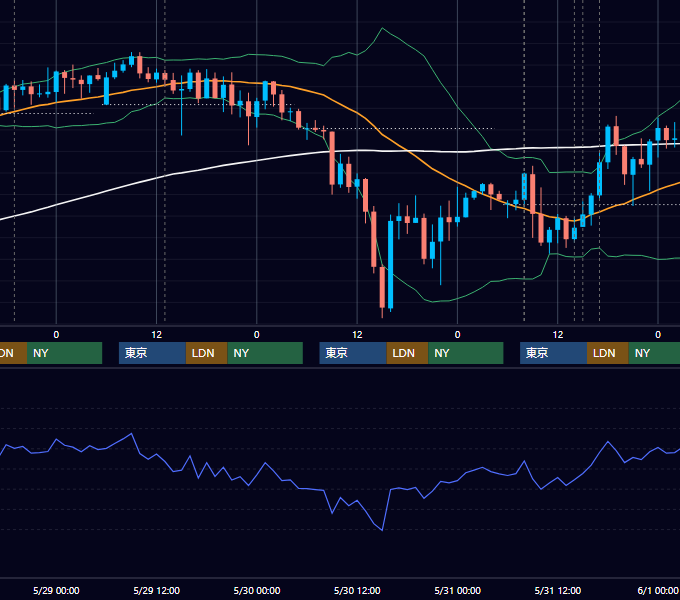Click the tall red candle crossing the white average
The image size is (680, 600).
332,158
